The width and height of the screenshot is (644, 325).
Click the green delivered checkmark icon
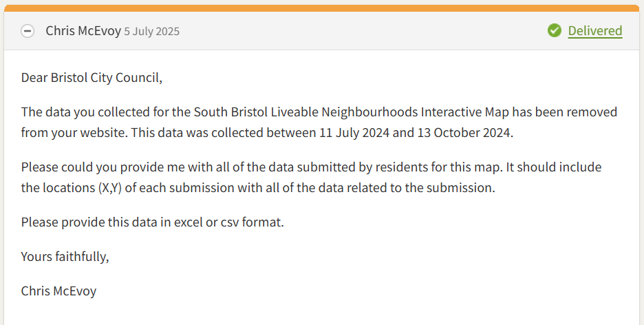click(x=554, y=30)
